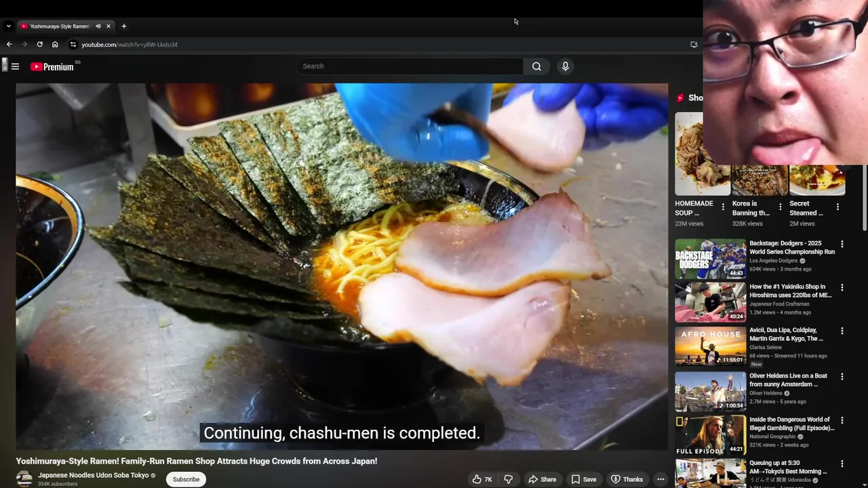
Task: Mute the tab using the speaker icon
Action: click(x=98, y=26)
